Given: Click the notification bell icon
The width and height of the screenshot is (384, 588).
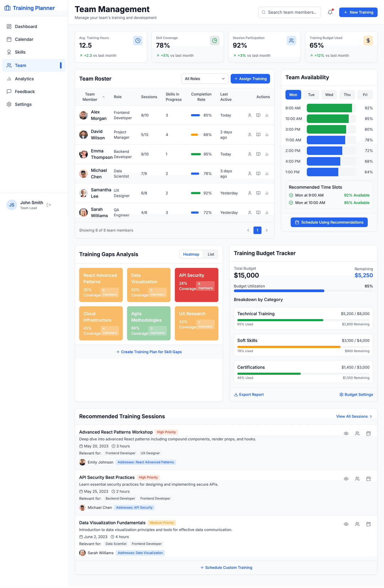Looking at the screenshot, I should 330,12.
